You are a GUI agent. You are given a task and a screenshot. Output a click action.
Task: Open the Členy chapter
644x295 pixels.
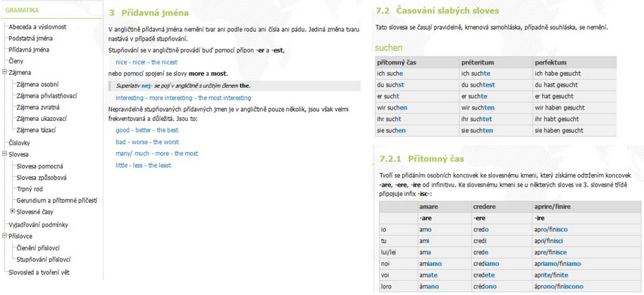click(16, 61)
